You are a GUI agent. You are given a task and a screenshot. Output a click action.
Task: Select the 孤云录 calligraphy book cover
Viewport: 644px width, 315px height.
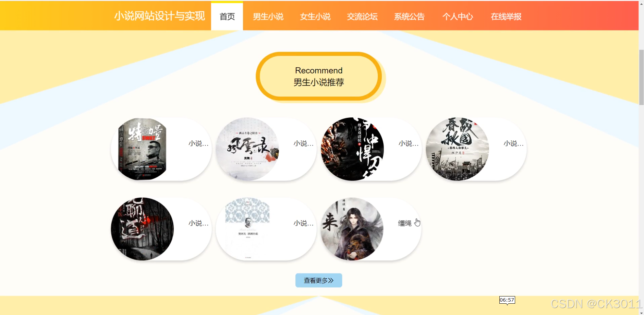247,149
